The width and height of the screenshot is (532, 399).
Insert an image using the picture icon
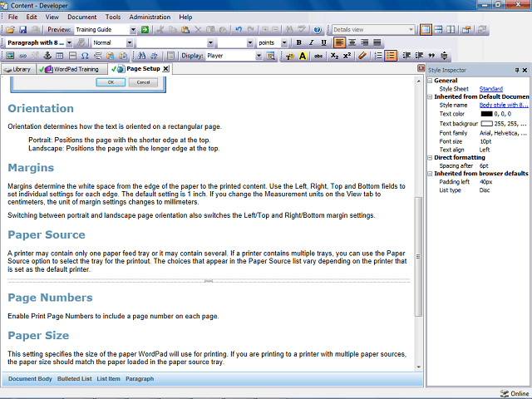[10, 56]
